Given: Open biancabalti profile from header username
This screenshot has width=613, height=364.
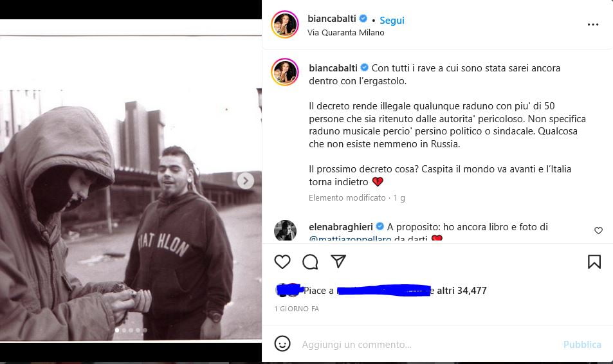Looking at the screenshot, I should pos(331,19).
